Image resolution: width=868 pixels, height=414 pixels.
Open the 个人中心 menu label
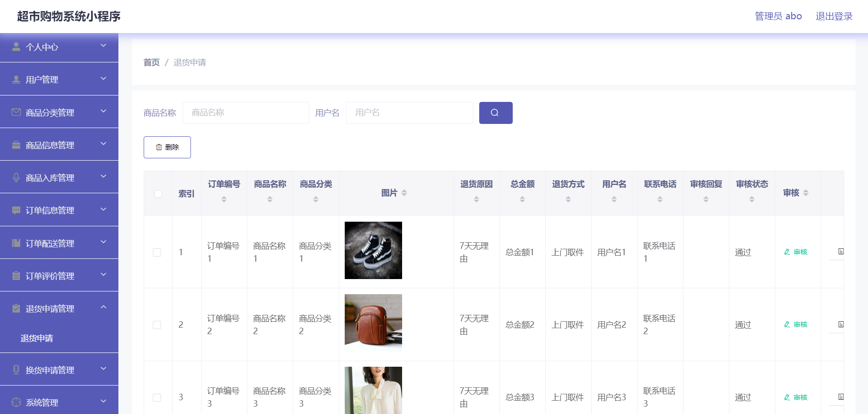pyautogui.click(x=42, y=47)
